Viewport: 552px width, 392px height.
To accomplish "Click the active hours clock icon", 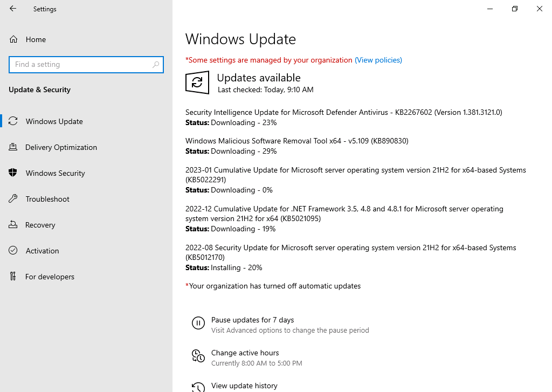I will (198, 356).
